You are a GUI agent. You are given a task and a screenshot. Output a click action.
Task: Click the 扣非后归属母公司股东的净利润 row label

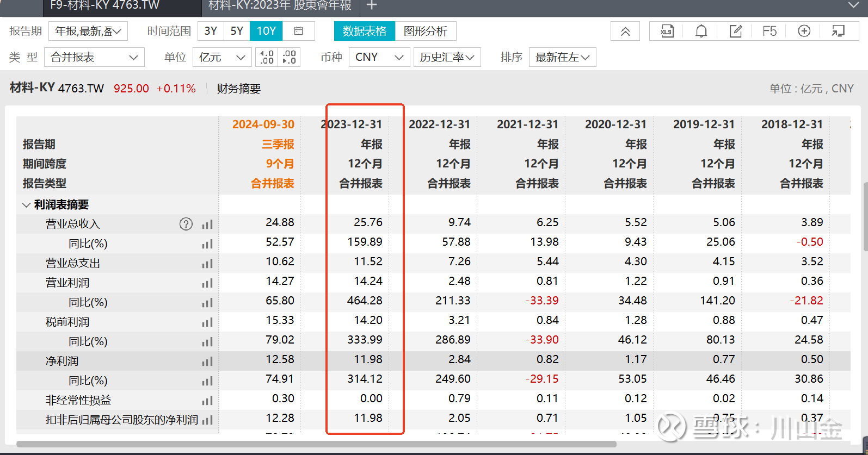point(122,420)
